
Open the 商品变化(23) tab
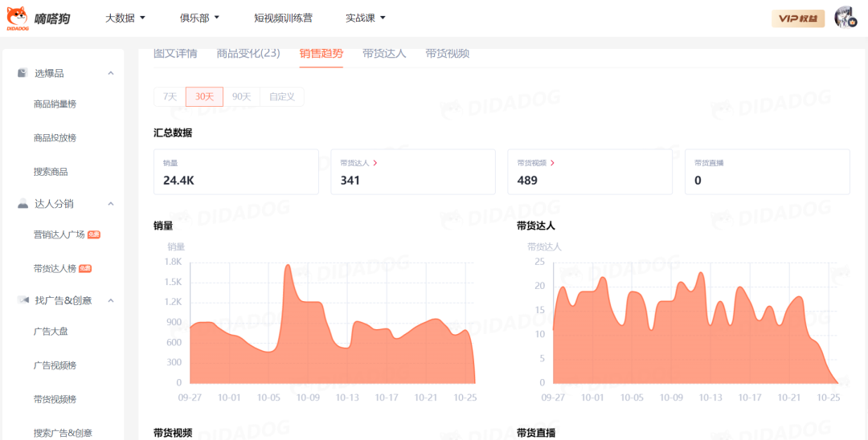tap(248, 54)
